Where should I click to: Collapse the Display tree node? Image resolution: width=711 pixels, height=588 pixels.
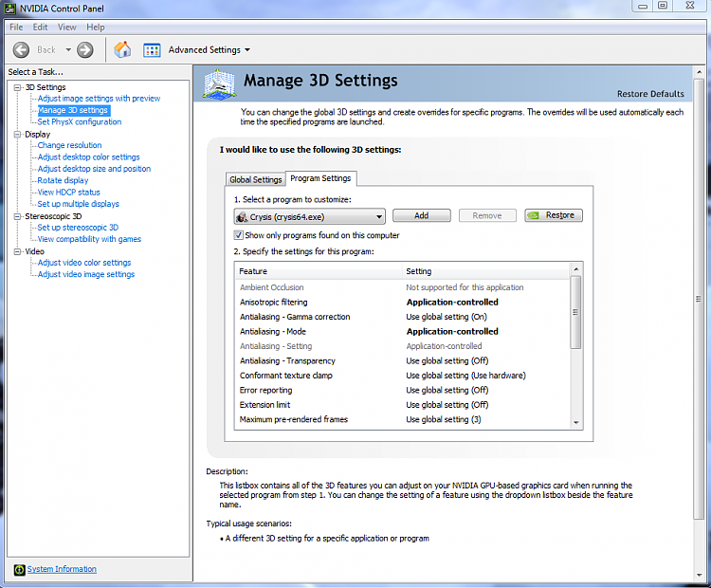pyautogui.click(x=17, y=135)
